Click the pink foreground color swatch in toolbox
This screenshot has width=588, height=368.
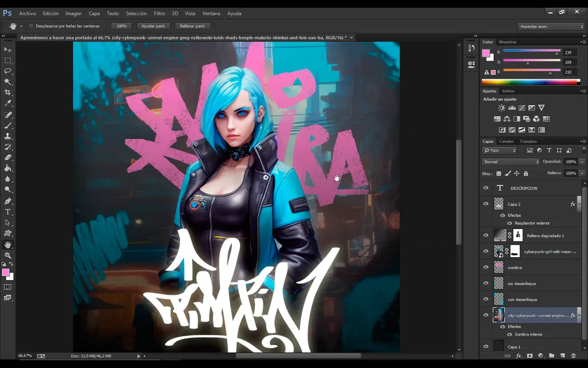coord(6,272)
